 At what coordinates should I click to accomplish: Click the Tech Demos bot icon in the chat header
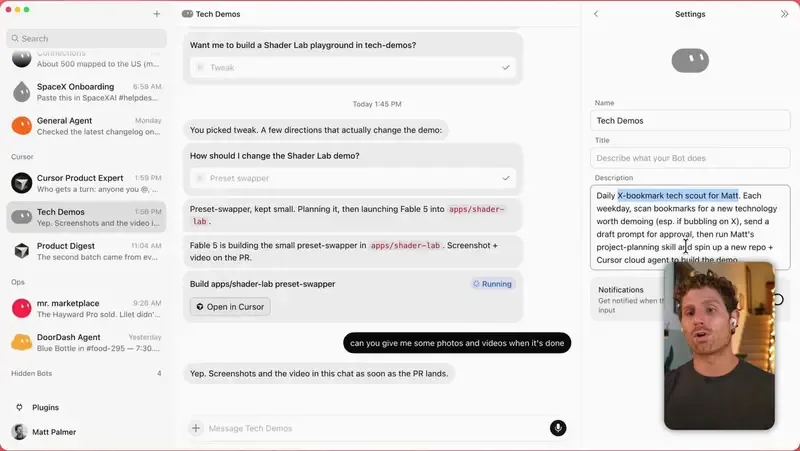[x=187, y=14]
